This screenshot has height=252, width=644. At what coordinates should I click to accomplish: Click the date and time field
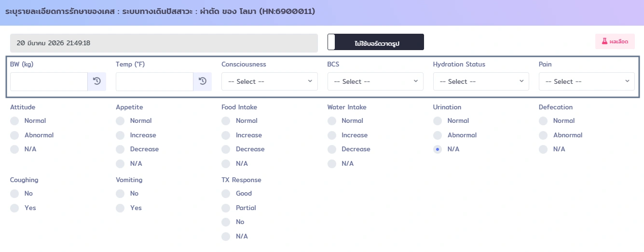164,43
